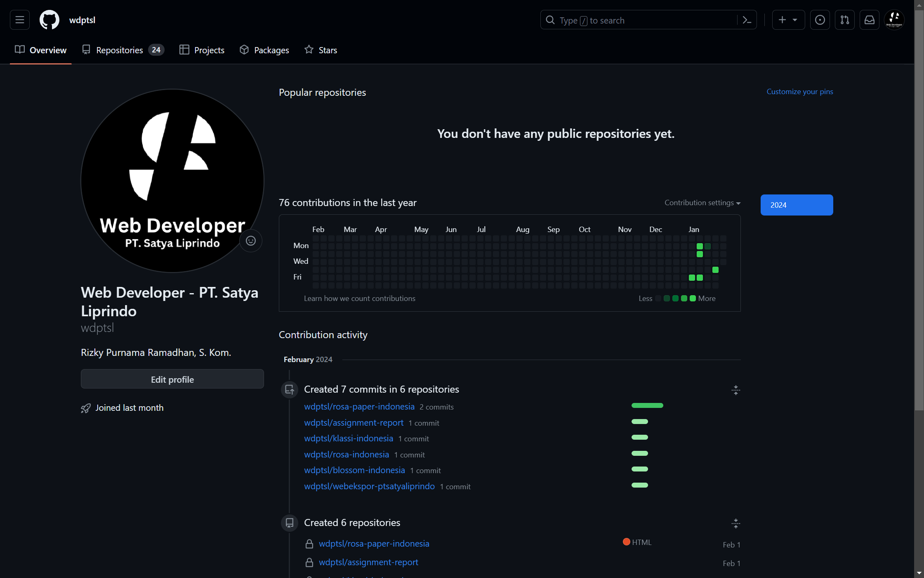Expand the create new plus dropdown
924x578 pixels.
(788, 20)
